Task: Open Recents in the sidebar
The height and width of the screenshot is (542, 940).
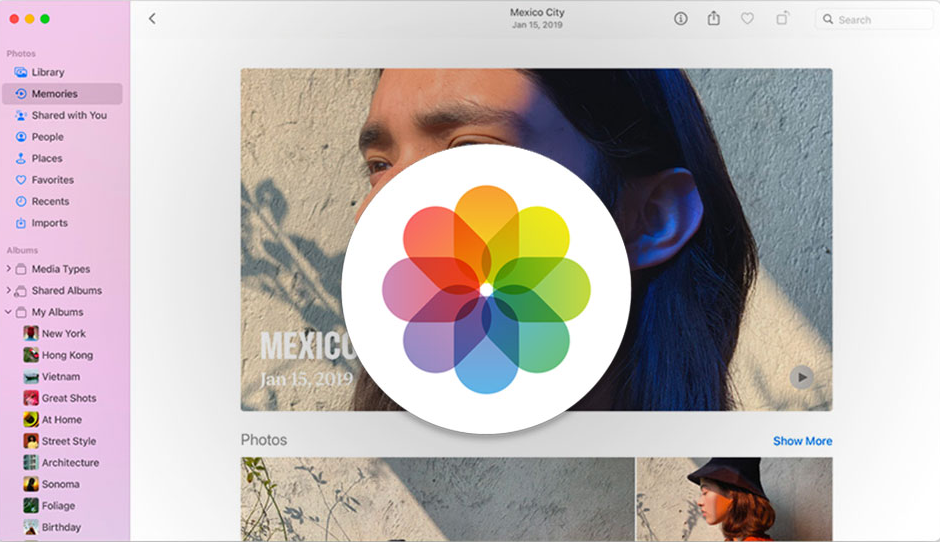Action: click(50, 201)
